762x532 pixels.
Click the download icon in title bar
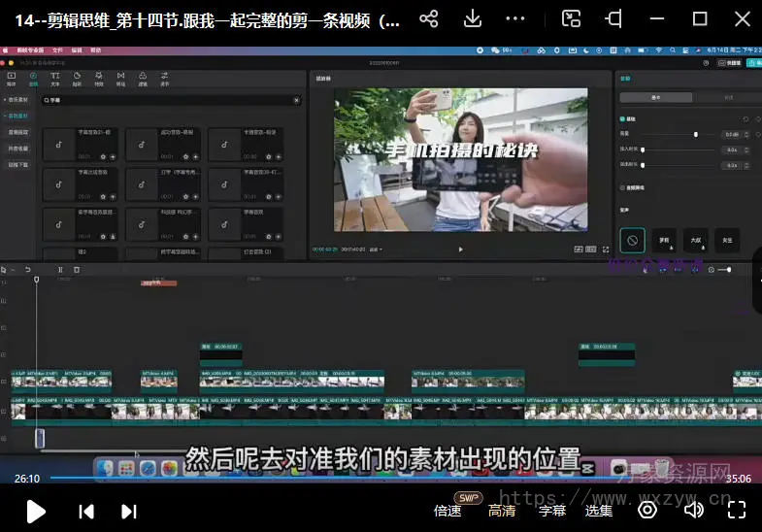click(x=473, y=19)
